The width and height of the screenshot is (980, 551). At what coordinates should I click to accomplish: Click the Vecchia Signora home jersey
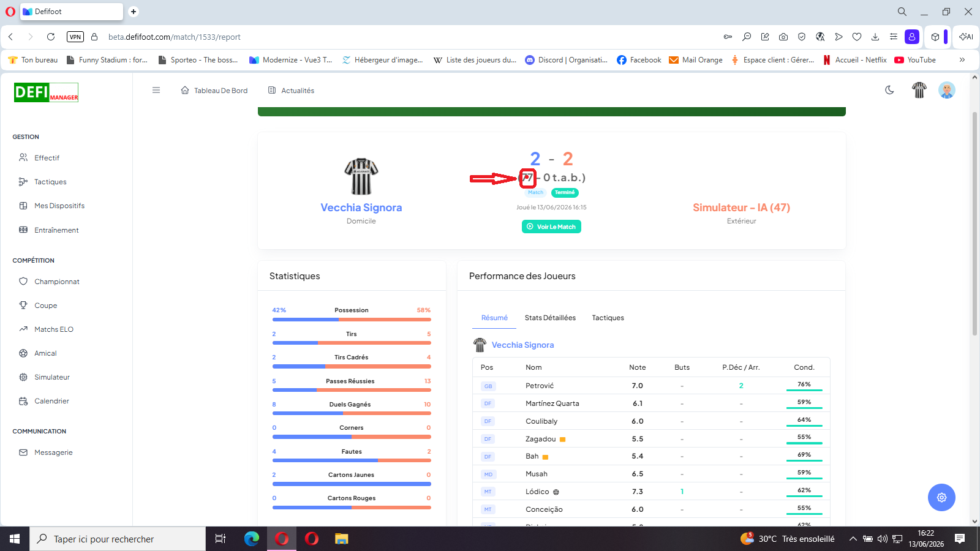coord(361,176)
